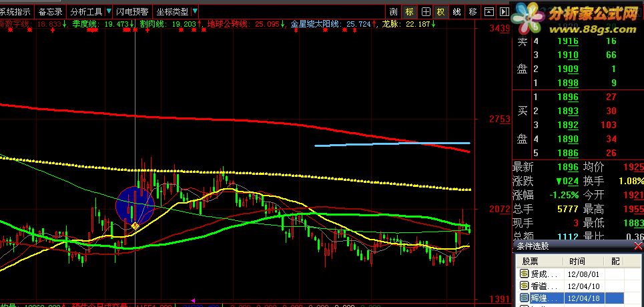Click the 线 line drawing button
Image resolution: width=644 pixels, height=307 pixels.
[456, 12]
